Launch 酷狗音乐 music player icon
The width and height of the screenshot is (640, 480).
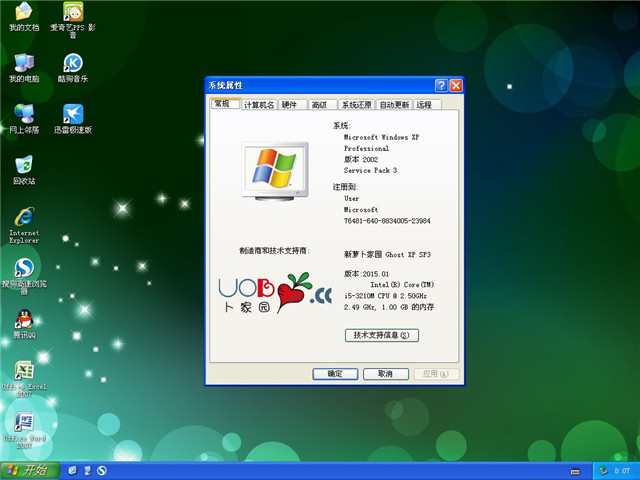[72, 63]
